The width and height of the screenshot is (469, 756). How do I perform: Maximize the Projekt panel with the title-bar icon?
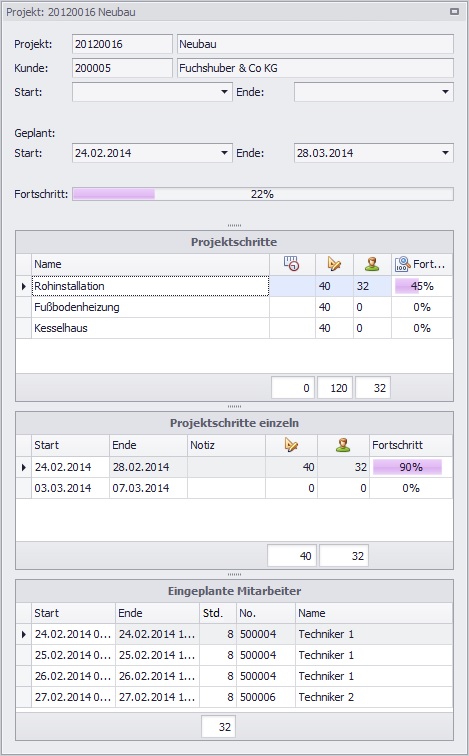pos(454,12)
